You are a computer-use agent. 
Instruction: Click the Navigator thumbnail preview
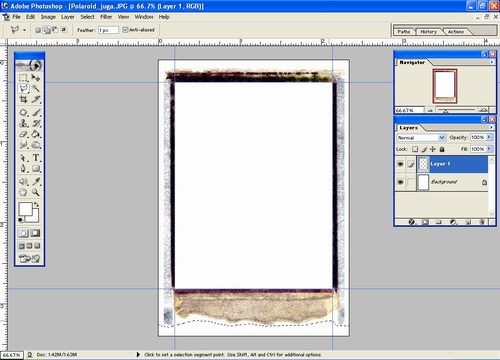coord(445,86)
